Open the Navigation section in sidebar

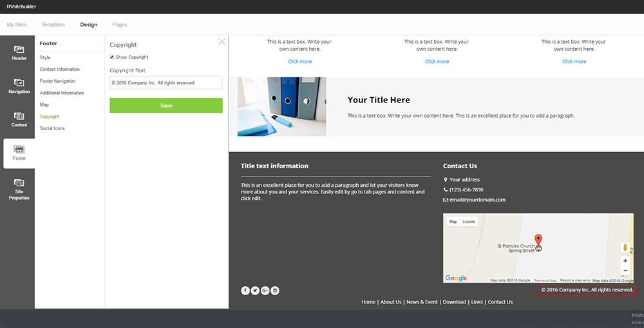point(19,86)
